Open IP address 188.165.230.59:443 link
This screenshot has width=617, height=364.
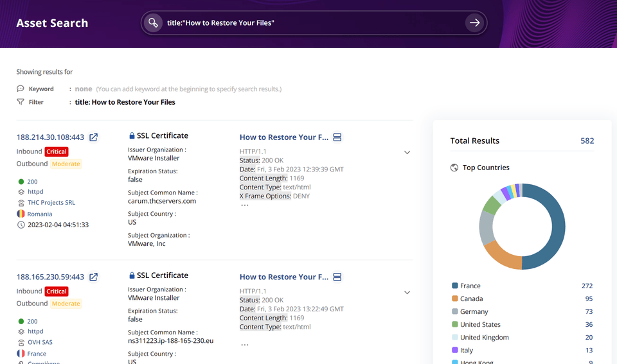pos(50,277)
